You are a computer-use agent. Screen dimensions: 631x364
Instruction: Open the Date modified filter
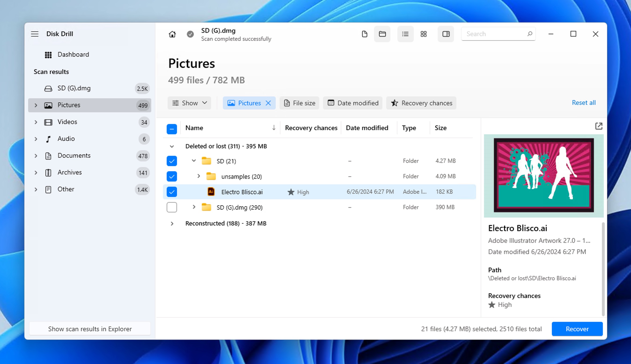pyautogui.click(x=353, y=103)
